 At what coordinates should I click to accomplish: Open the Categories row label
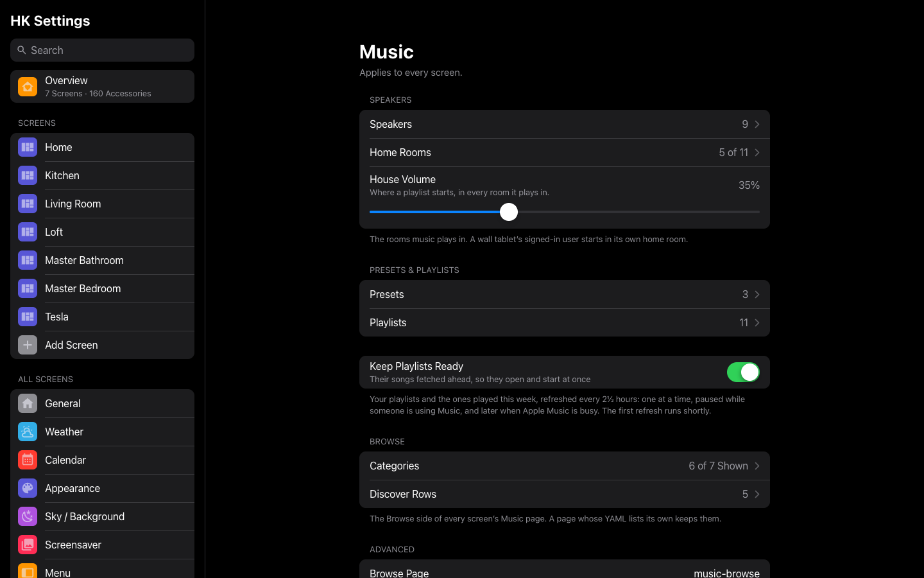click(x=394, y=466)
